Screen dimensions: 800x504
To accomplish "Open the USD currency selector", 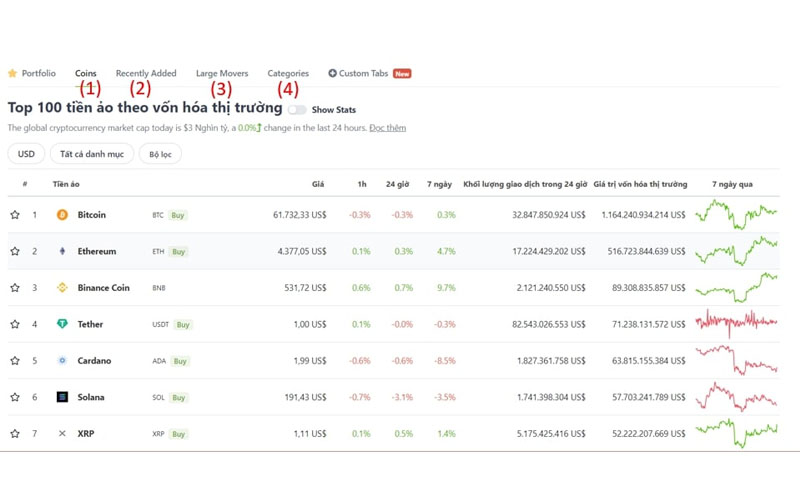I will coord(27,154).
